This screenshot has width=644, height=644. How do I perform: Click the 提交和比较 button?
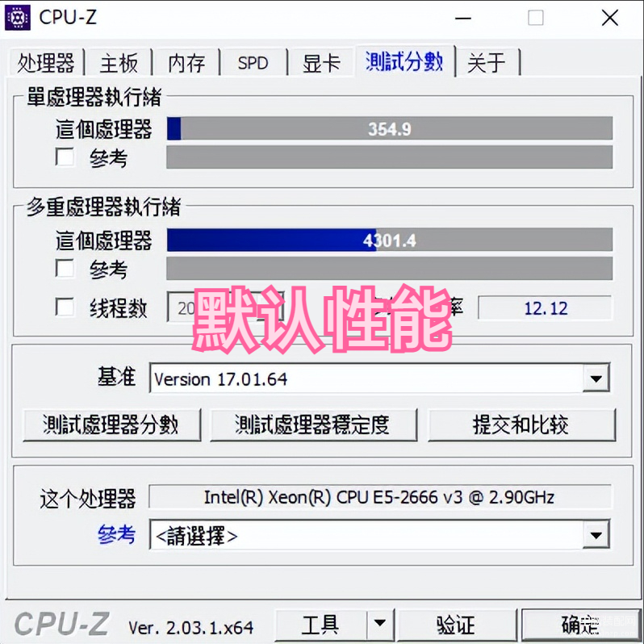(521, 424)
